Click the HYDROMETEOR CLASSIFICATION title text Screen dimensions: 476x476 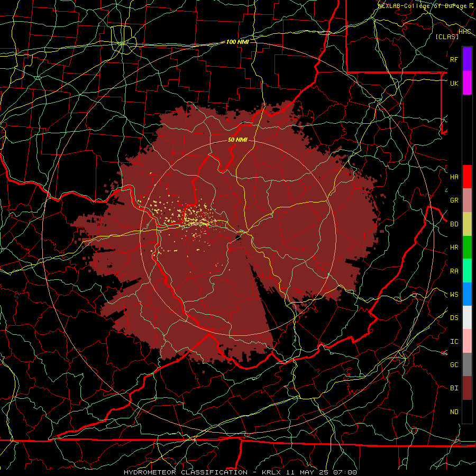[x=186, y=472]
